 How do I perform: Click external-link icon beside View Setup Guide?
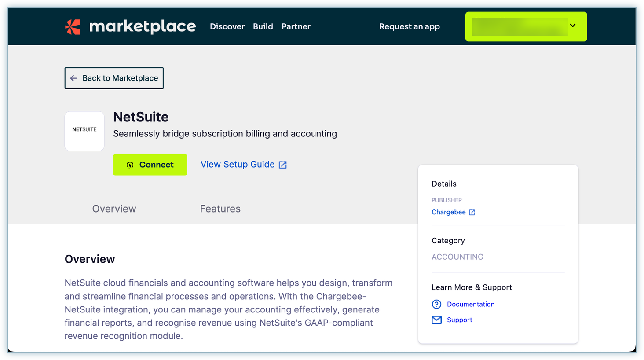tap(283, 165)
